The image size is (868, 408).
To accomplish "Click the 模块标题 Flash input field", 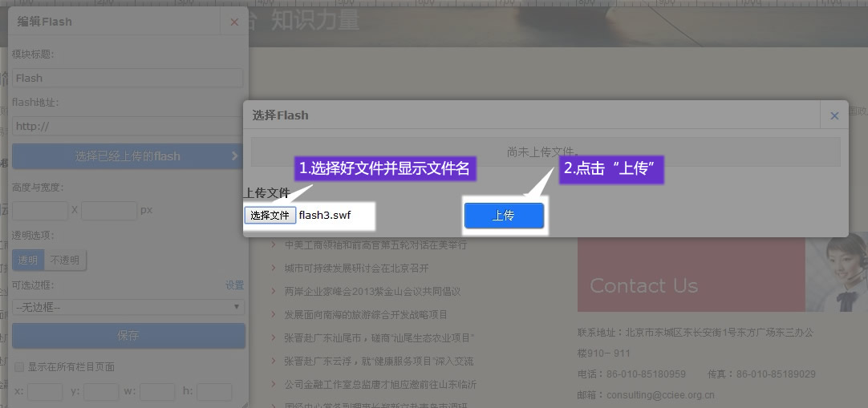I will (x=128, y=78).
